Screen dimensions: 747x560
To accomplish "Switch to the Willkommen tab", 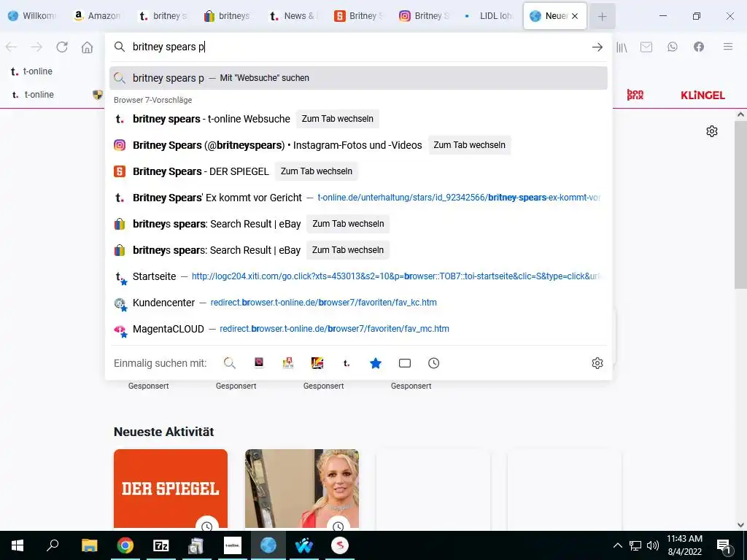I will pos(32,16).
